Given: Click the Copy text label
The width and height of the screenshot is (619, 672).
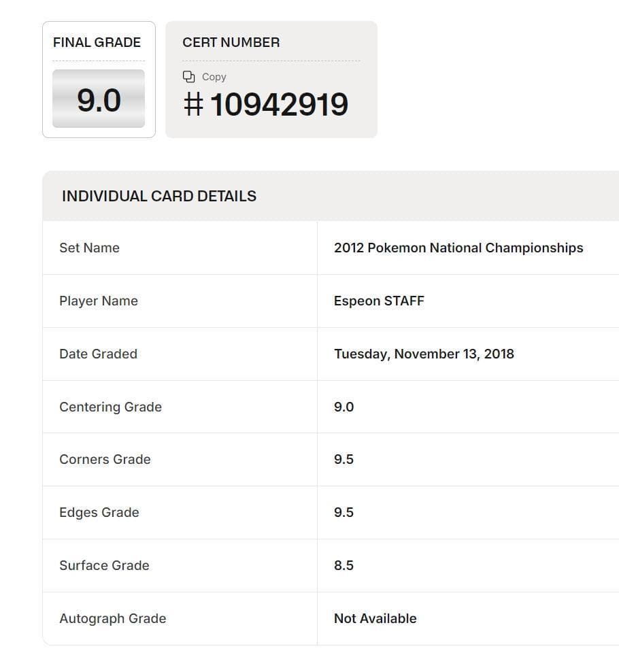Looking at the screenshot, I should (x=214, y=77).
